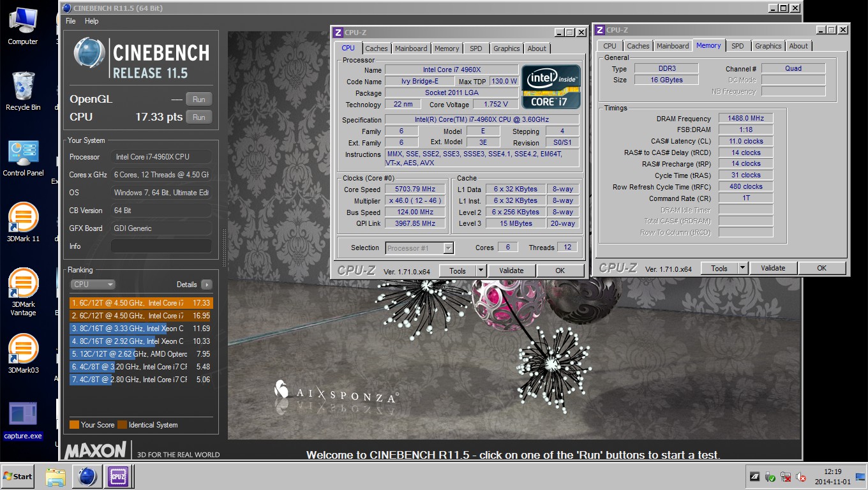This screenshot has width=868, height=490.
Task: Select capture.exe on the desktop
Action: pyautogui.click(x=23, y=421)
